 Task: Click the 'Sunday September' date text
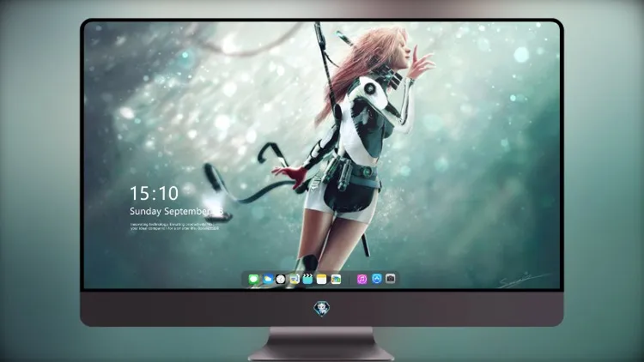tap(170, 211)
